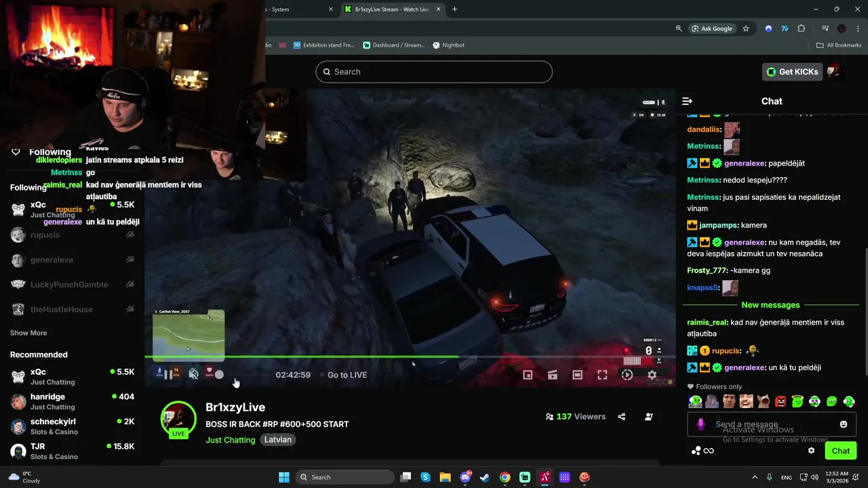The height and width of the screenshot is (488, 868).
Task: Adjust the player volume slider knob
Action: pos(219,375)
